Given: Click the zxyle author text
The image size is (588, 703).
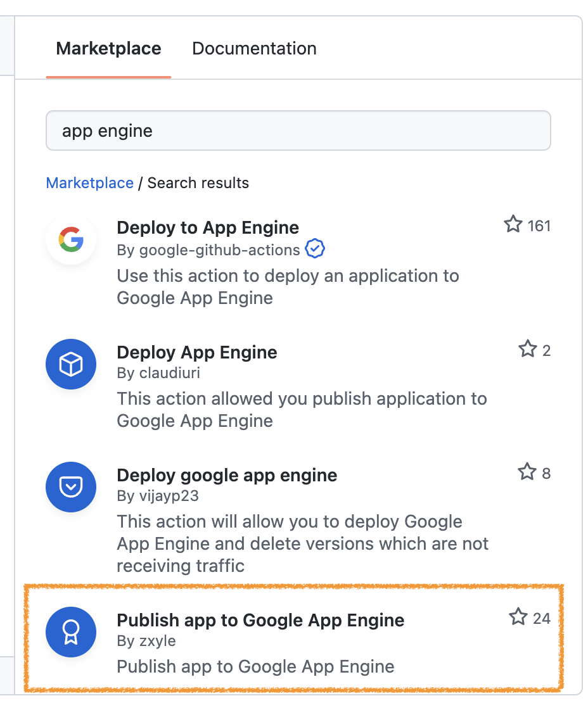Looking at the screenshot, I should tap(157, 641).
